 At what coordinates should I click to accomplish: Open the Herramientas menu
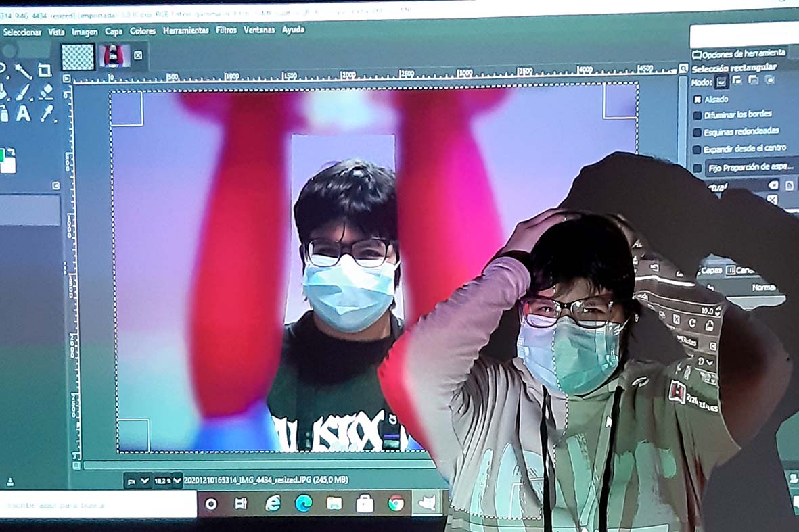(x=186, y=30)
